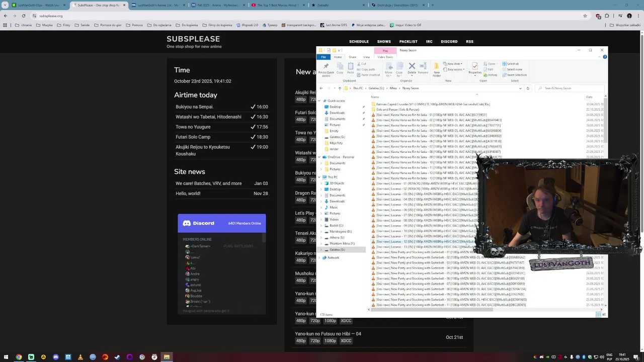The width and height of the screenshot is (644, 362).
Task: Open SHOWS on SubsPlease nav
Action: point(384,41)
